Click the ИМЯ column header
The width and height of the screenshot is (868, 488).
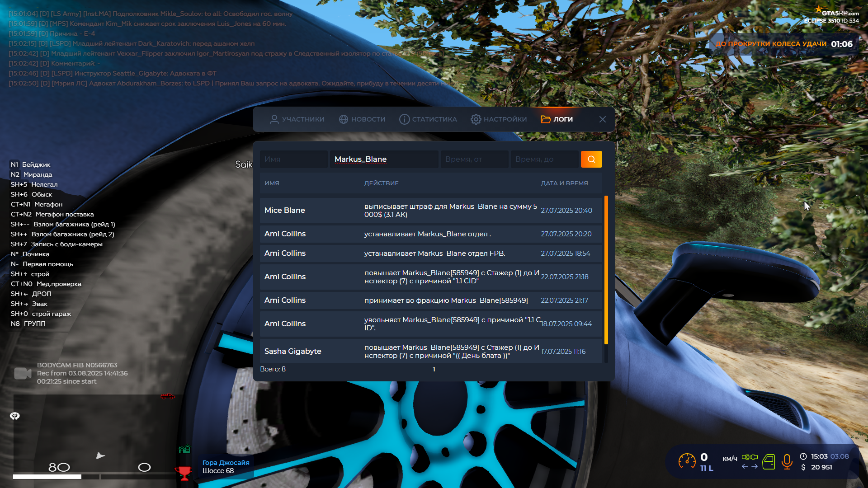click(272, 183)
